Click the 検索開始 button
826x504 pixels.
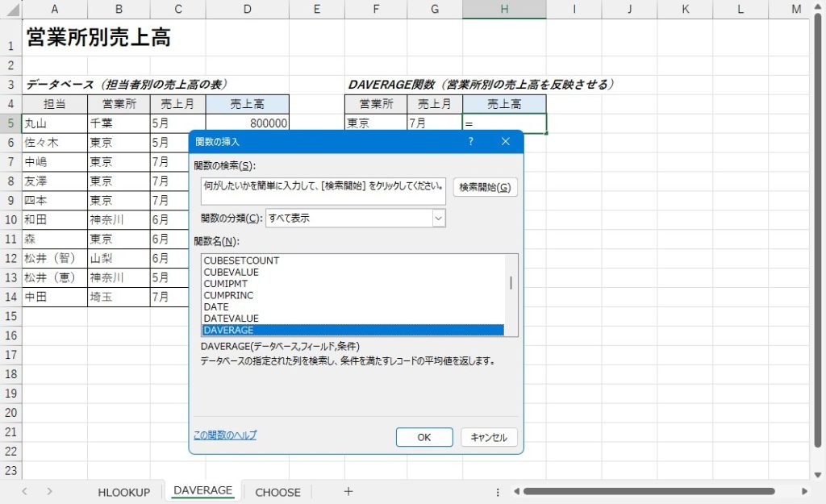tap(485, 187)
